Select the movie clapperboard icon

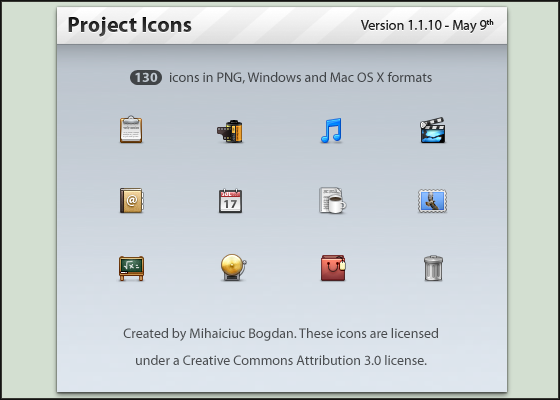click(x=432, y=130)
